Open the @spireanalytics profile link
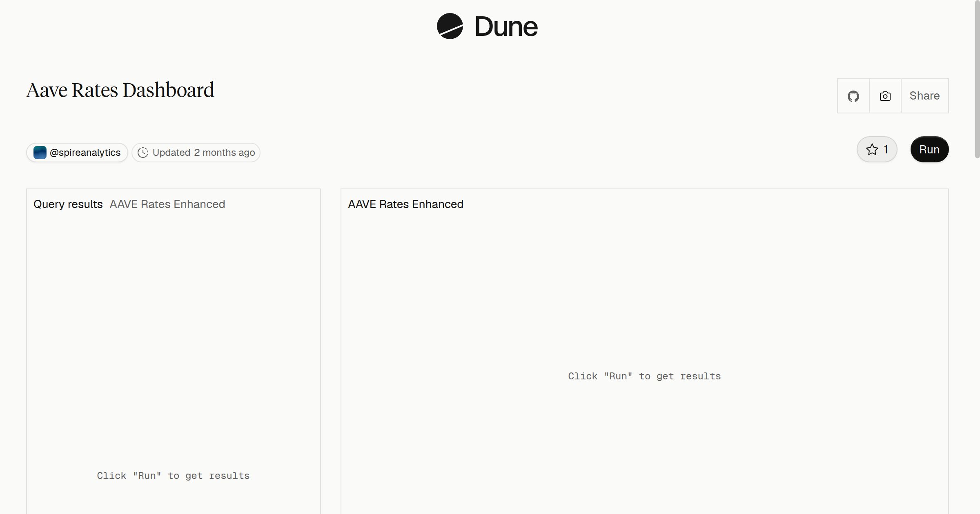 [77, 153]
